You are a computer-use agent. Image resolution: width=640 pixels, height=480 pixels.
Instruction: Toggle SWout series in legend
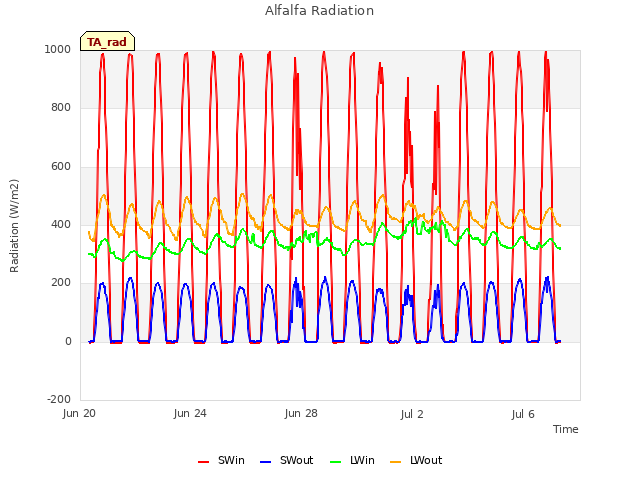pos(287,460)
